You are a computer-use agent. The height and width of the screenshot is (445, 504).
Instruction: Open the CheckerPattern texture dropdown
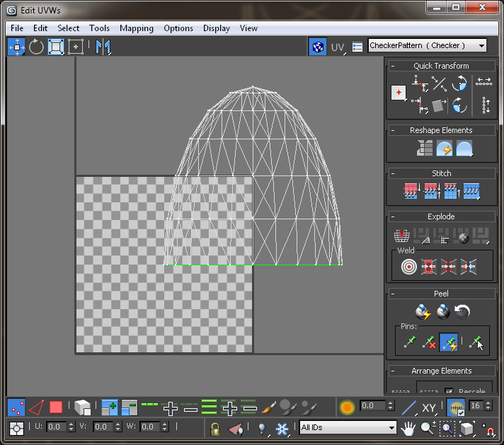click(x=427, y=45)
